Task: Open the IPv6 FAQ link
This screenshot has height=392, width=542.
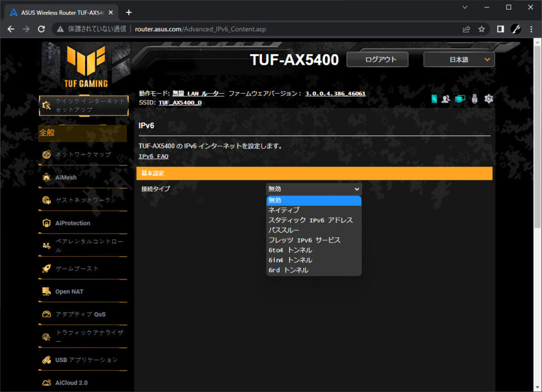Action: (154, 156)
